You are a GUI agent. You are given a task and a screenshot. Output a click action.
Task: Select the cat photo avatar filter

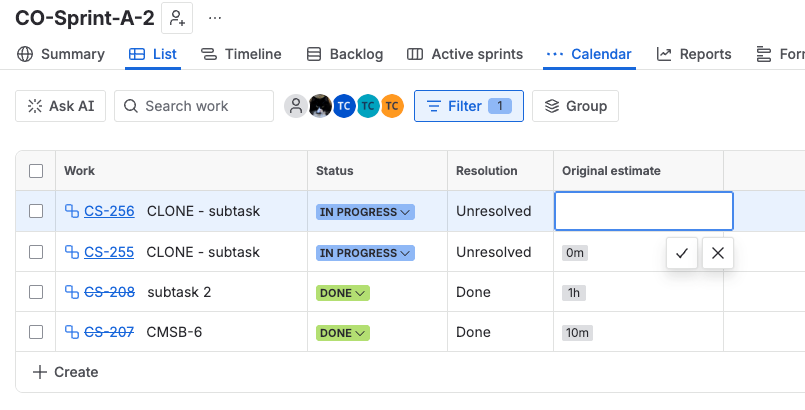320,106
